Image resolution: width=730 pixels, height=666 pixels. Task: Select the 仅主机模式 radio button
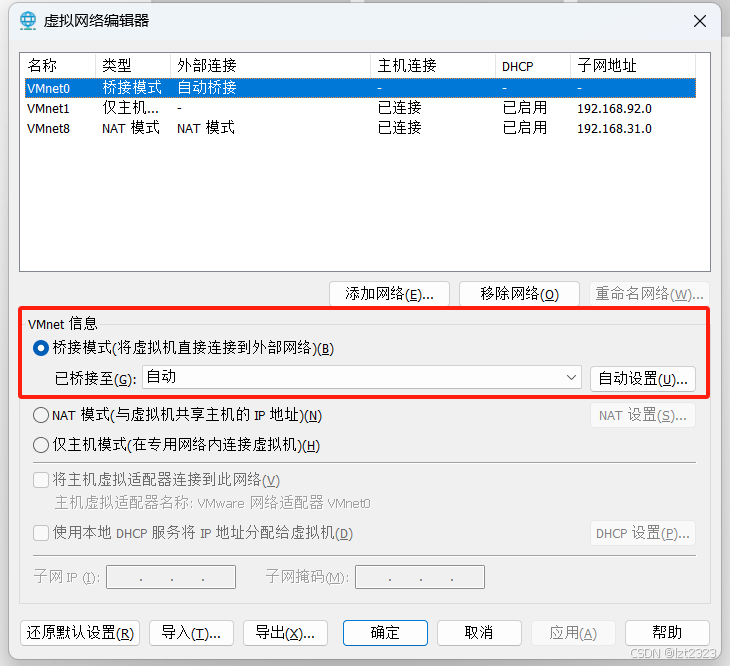coord(41,445)
